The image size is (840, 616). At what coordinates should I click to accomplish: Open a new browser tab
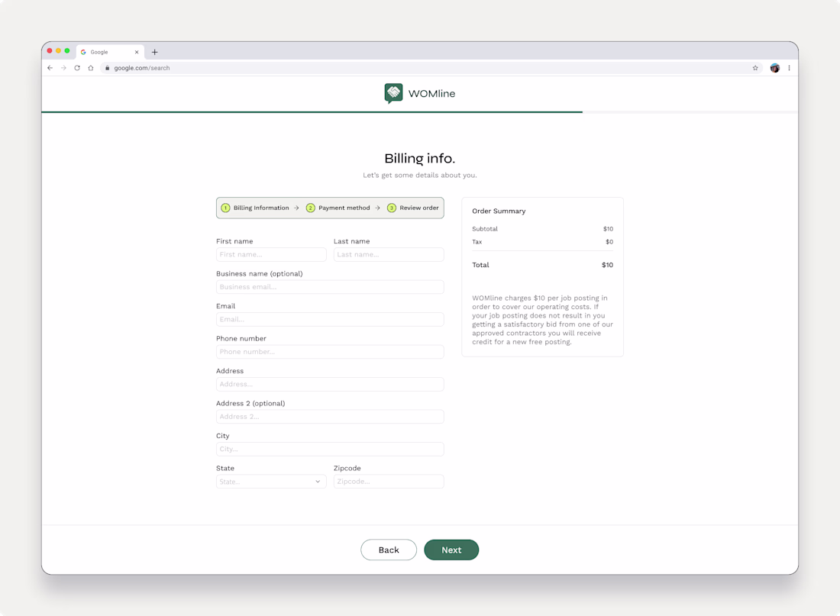(x=155, y=52)
